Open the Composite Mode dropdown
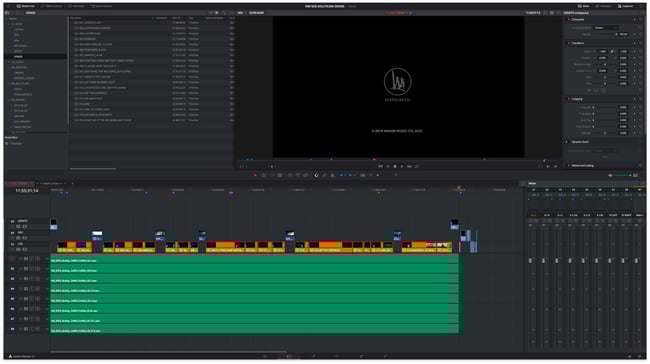 605,28
